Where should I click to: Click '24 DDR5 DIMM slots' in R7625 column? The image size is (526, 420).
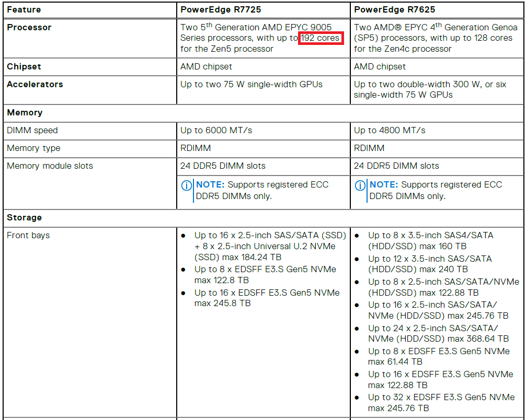click(x=396, y=166)
